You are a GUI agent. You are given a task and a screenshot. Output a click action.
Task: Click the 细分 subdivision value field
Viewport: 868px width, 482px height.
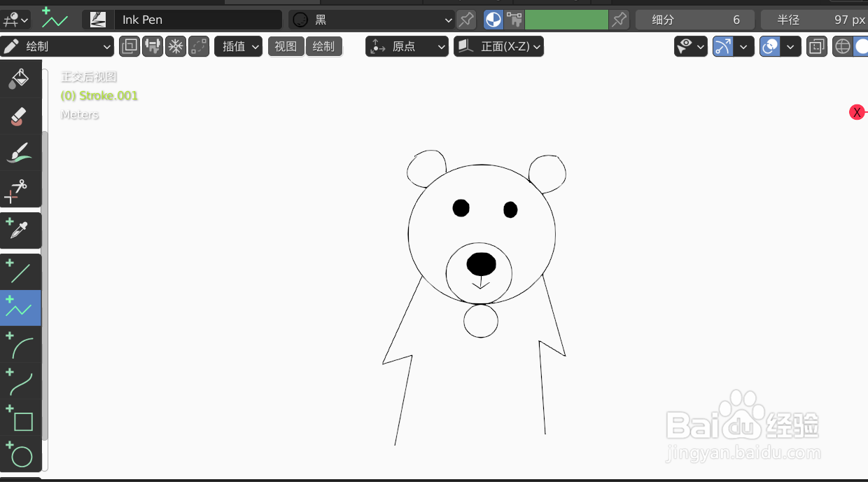pyautogui.click(x=695, y=20)
